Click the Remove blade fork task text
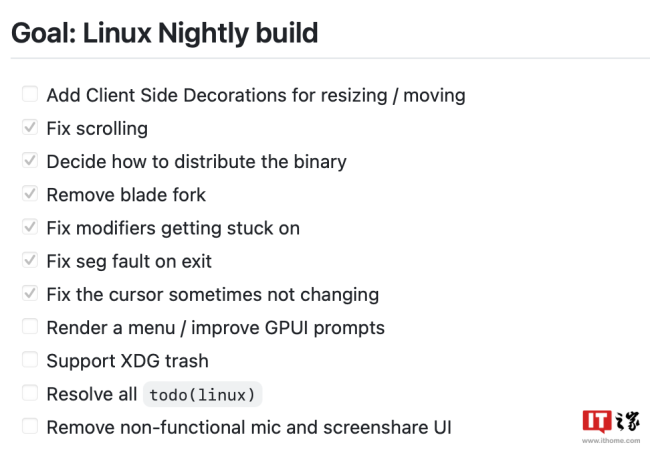Viewport: 650px width, 453px height. [x=126, y=194]
